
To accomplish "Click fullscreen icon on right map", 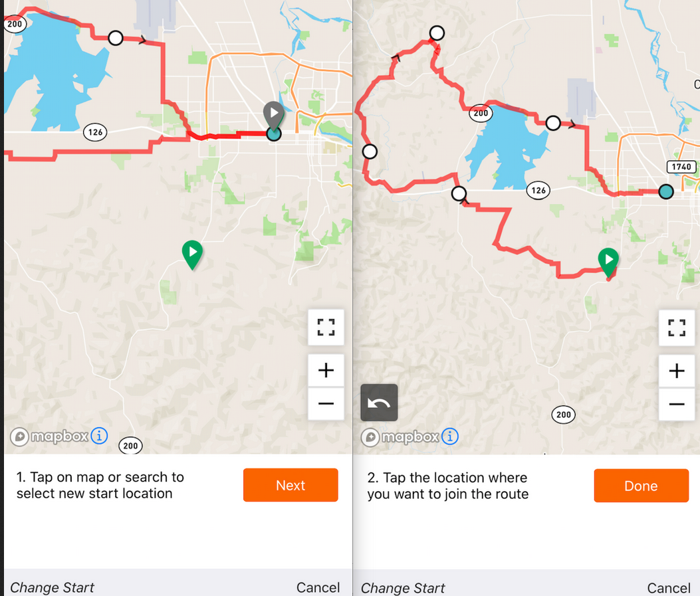I will (676, 328).
